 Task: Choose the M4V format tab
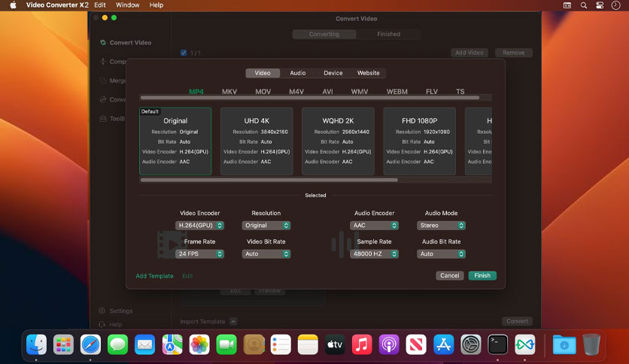click(x=296, y=92)
